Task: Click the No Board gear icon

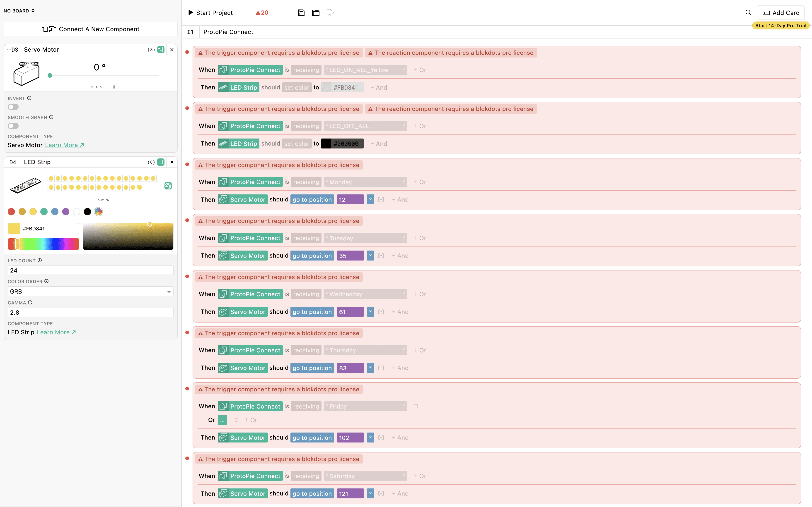Action: tap(33, 11)
